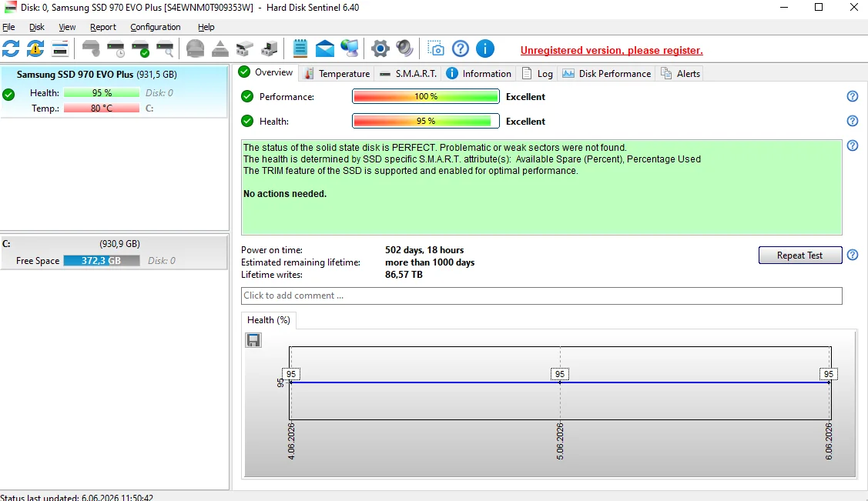Click the 95 marker at 6.06.2026 on graph
Screen dimensions: 868x501
pos(829,374)
